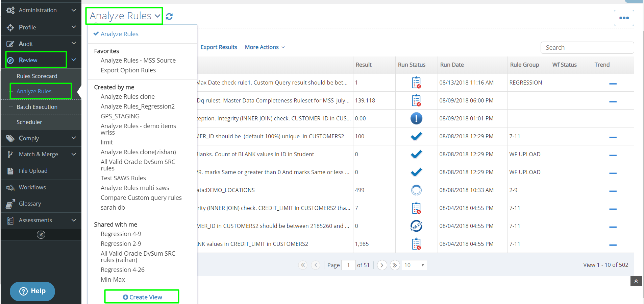Expand the Assessments menu chevron

[x=74, y=220]
